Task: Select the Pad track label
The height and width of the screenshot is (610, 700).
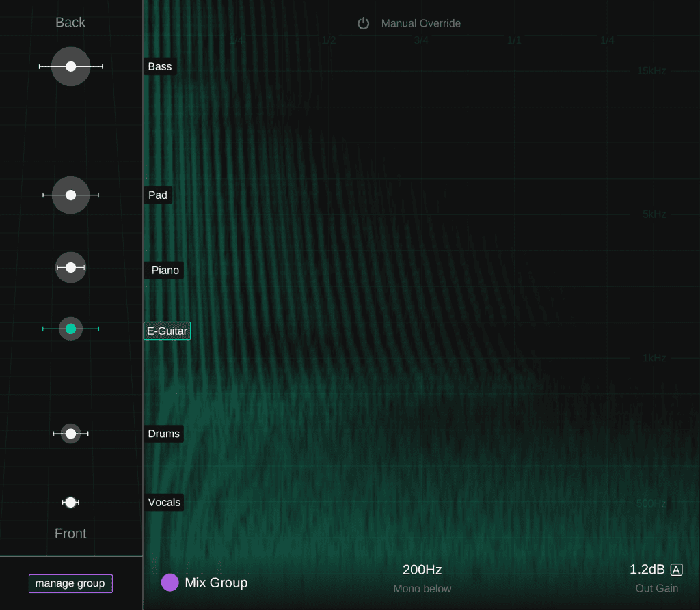Action: click(158, 195)
